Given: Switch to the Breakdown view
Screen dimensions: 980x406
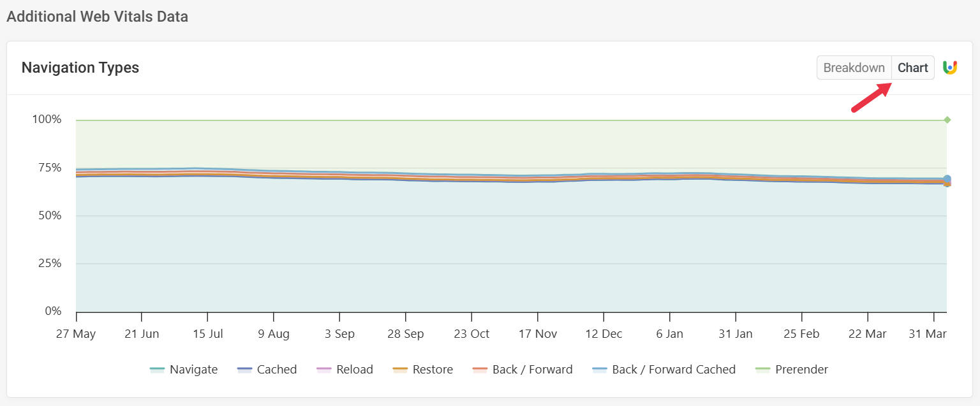Looking at the screenshot, I should pyautogui.click(x=854, y=68).
